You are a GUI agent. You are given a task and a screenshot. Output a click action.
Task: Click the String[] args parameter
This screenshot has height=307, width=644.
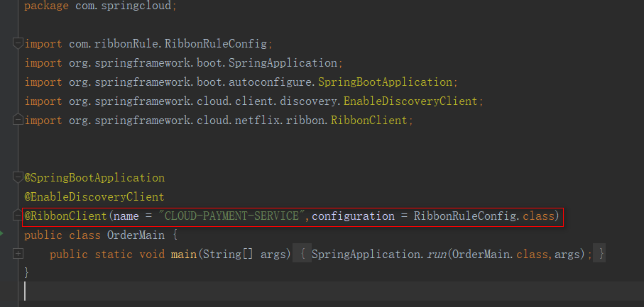click(x=244, y=255)
